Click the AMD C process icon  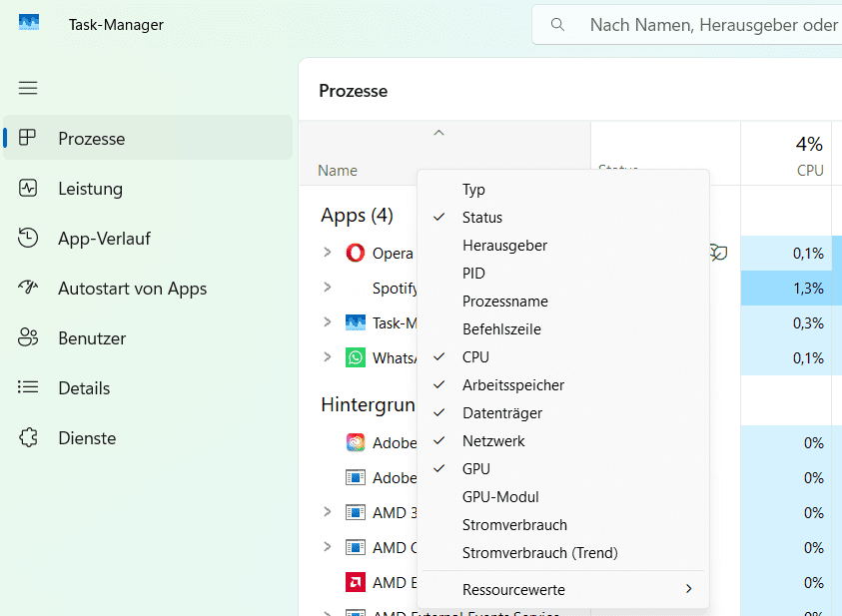click(x=355, y=547)
